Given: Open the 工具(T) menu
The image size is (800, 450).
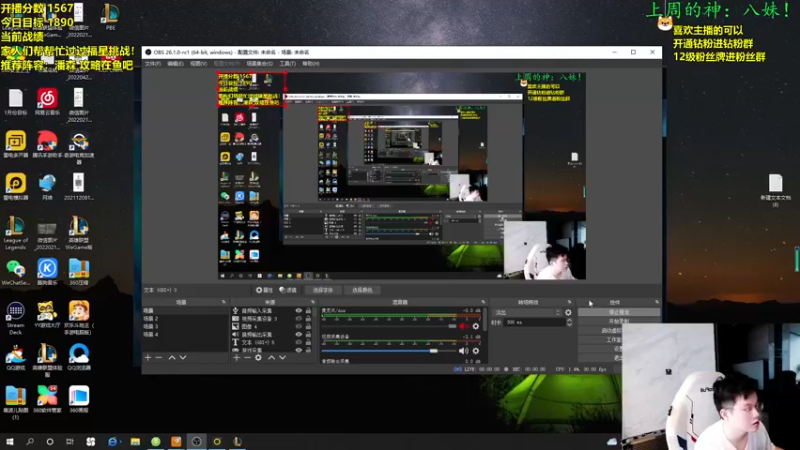Looking at the screenshot, I should tap(287, 64).
